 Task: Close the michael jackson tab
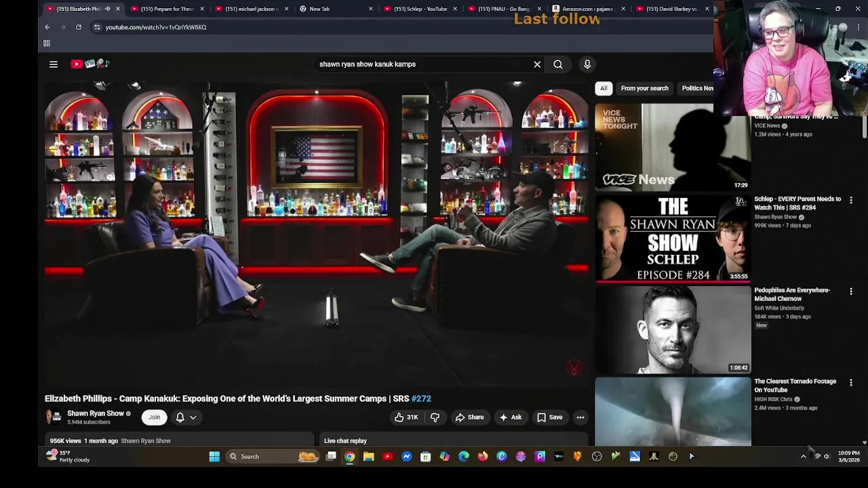click(x=286, y=9)
